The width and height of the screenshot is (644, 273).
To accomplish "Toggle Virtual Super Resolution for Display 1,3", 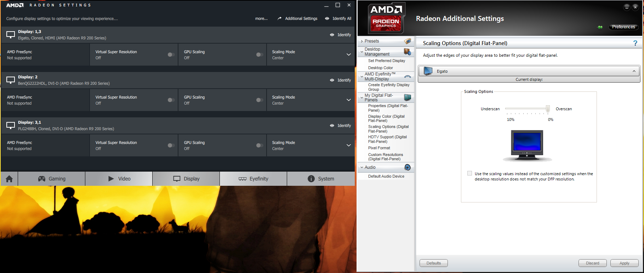I will [x=171, y=55].
